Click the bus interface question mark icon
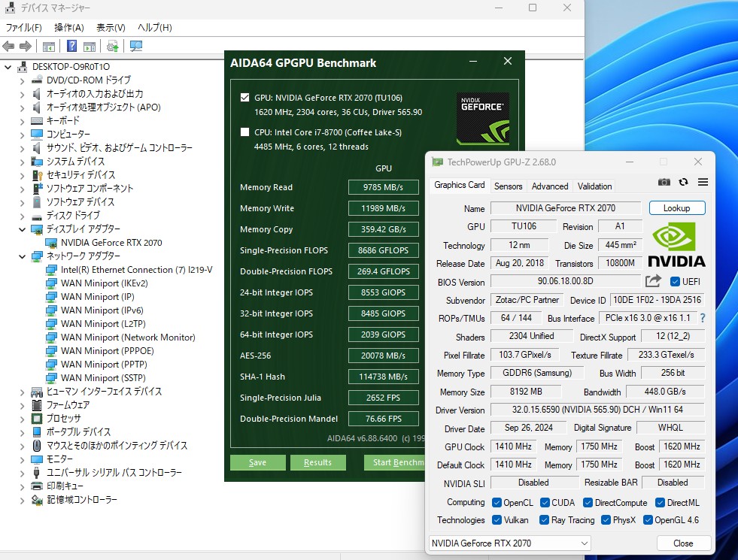 click(x=703, y=318)
